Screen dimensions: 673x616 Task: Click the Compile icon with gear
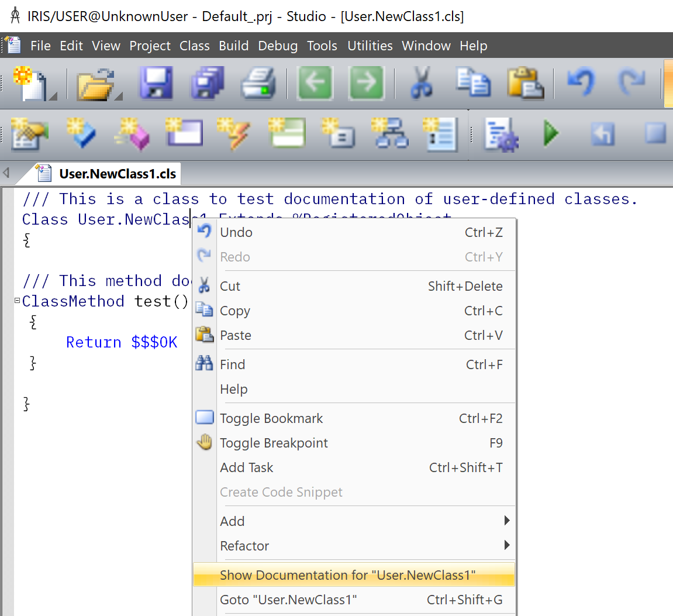(501, 135)
